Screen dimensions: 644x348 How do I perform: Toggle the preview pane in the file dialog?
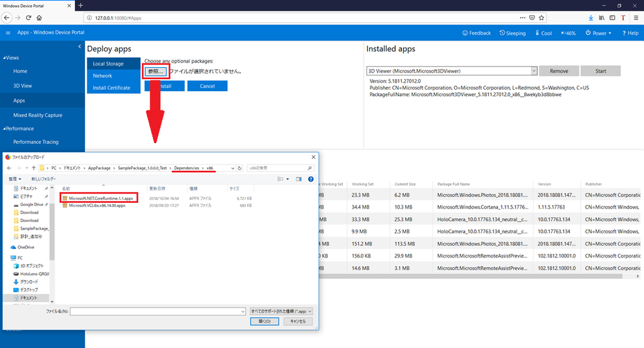tap(299, 179)
